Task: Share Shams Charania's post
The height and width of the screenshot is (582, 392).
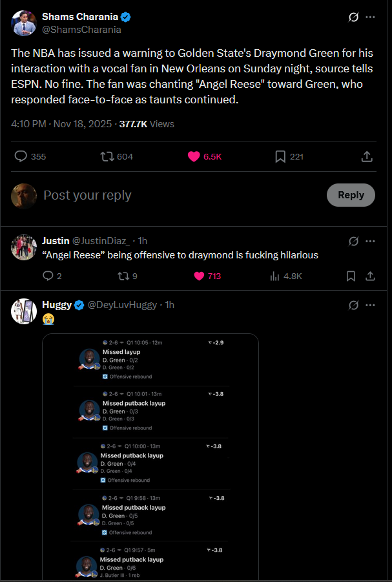Action: (x=366, y=156)
